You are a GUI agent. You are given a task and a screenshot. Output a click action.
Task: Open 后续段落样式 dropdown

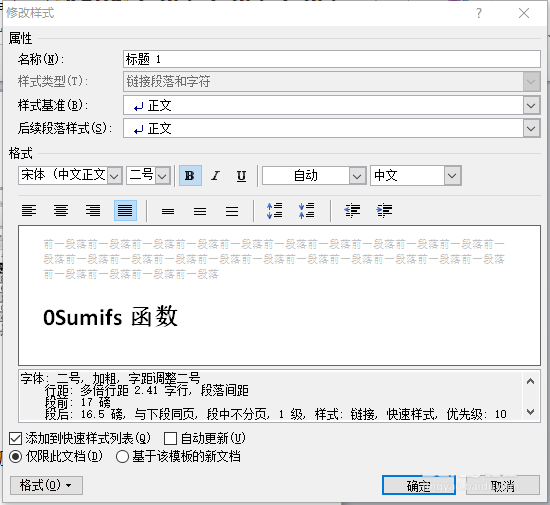coord(531,129)
